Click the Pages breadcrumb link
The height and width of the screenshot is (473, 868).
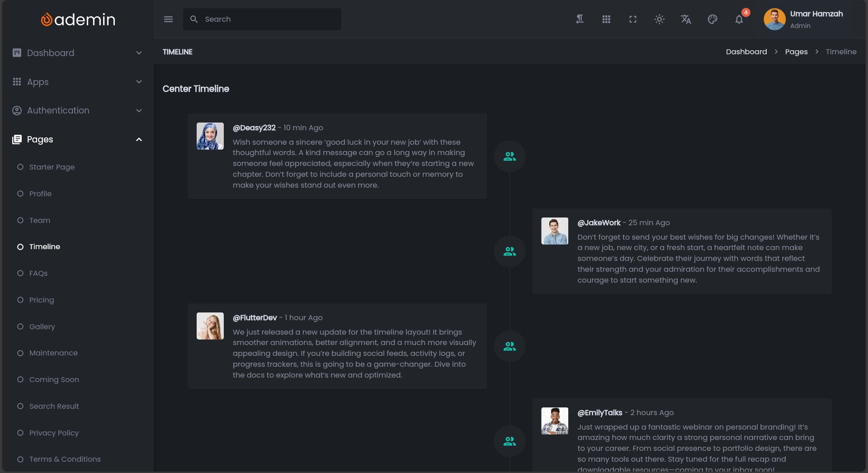tap(796, 52)
